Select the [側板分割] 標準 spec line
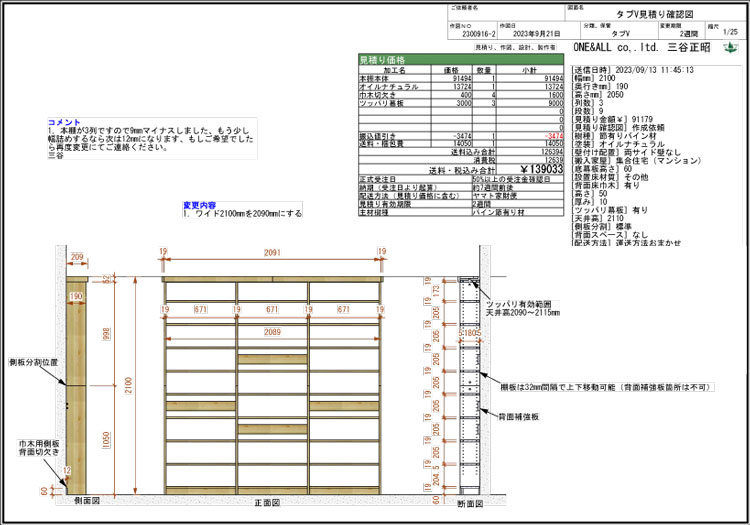The image size is (750, 525). click(602, 226)
